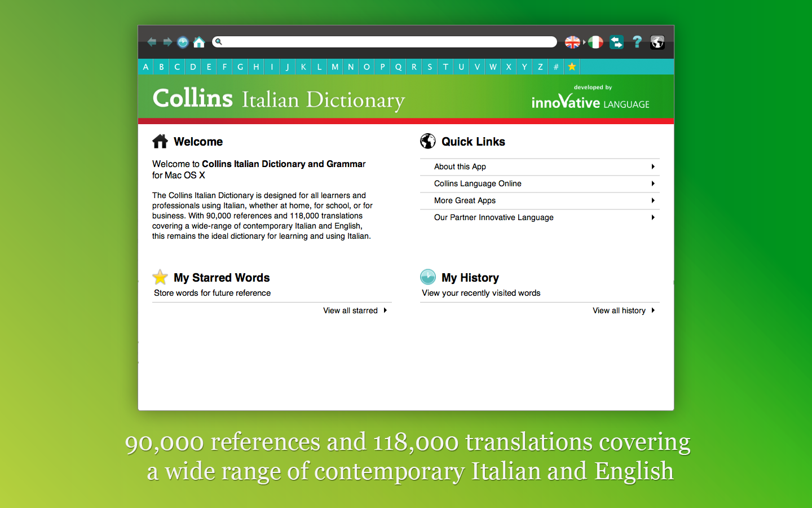812x508 pixels.
Task: Browse words under letter B tab
Action: pyautogui.click(x=161, y=67)
